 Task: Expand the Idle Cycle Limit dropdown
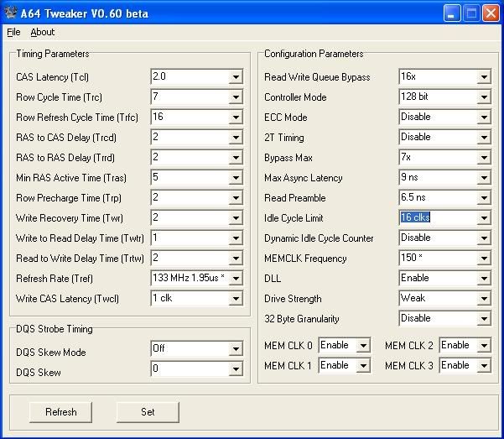[484, 218]
